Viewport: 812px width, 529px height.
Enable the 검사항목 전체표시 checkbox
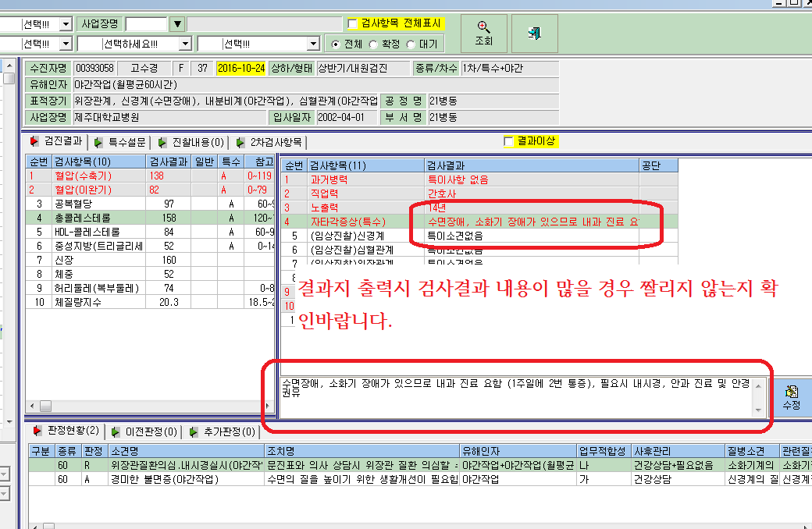353,23
